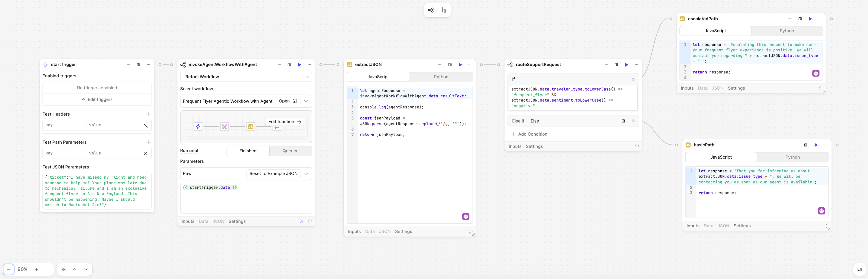
Task: Set Run until to Queued
Action: point(290,151)
